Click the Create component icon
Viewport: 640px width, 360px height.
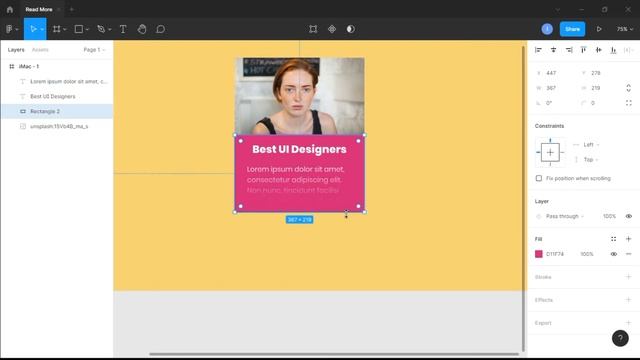pos(332,29)
